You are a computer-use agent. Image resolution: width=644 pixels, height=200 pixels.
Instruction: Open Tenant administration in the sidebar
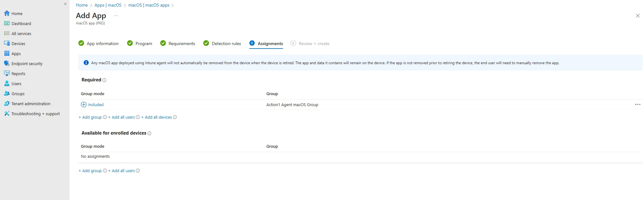pyautogui.click(x=31, y=104)
